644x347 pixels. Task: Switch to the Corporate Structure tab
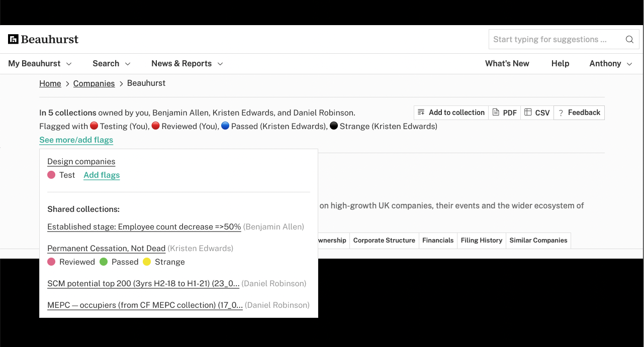[384, 240]
